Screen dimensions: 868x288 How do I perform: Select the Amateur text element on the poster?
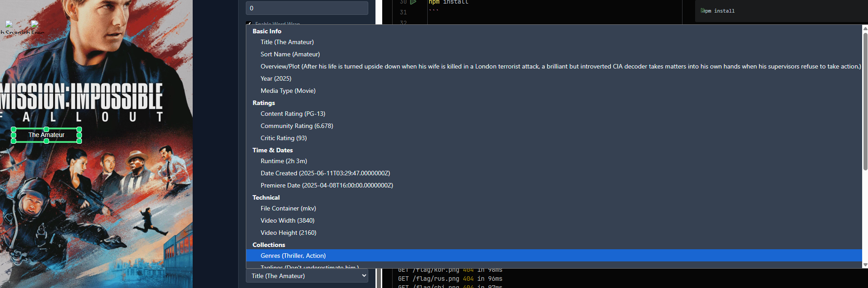46,135
